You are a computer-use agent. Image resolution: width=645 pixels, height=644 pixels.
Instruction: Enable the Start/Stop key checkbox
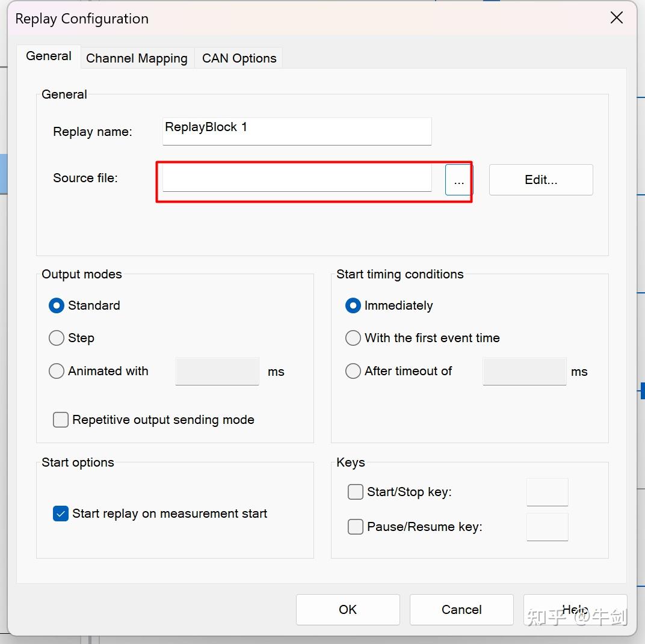tap(356, 492)
